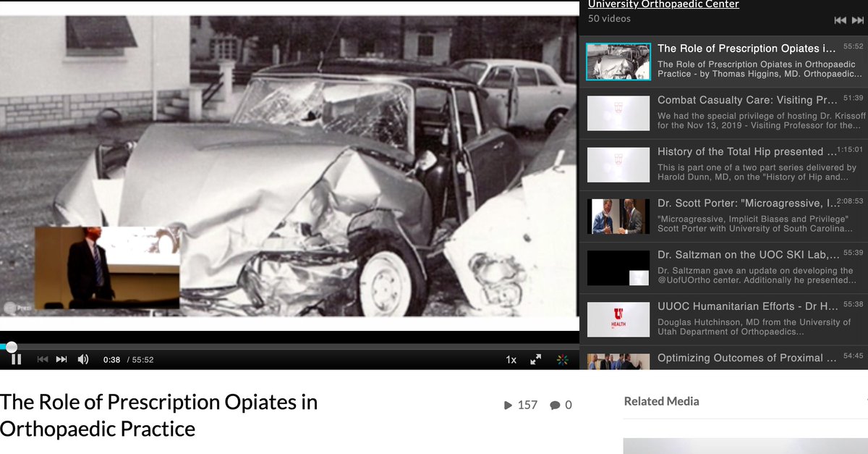
Task: Click the play-count icon beside 157
Action: [509, 405]
